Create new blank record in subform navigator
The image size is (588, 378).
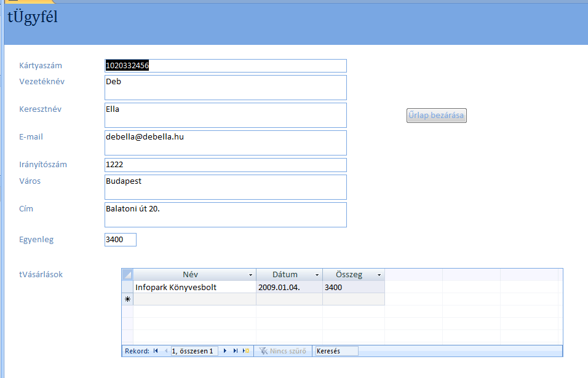click(246, 351)
